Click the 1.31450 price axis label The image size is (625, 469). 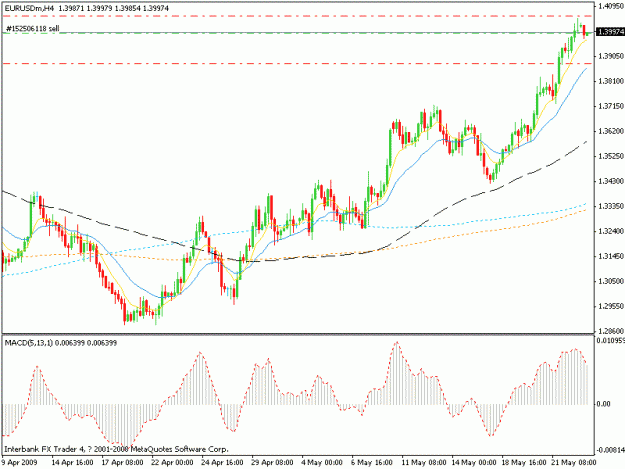pyautogui.click(x=611, y=257)
